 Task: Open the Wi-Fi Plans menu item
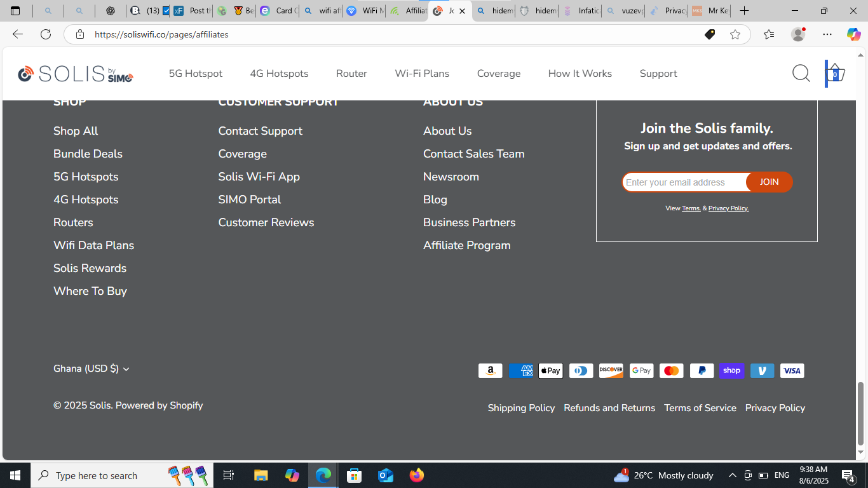click(x=422, y=74)
